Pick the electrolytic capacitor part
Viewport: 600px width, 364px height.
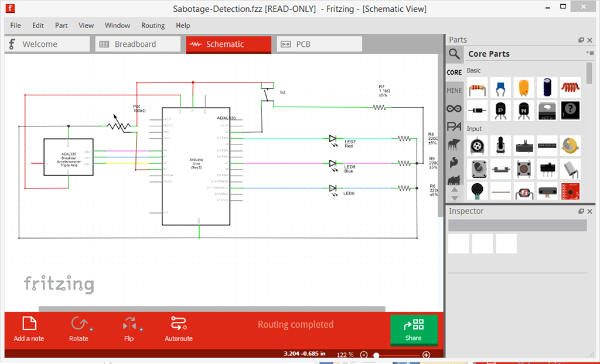[x=547, y=88]
